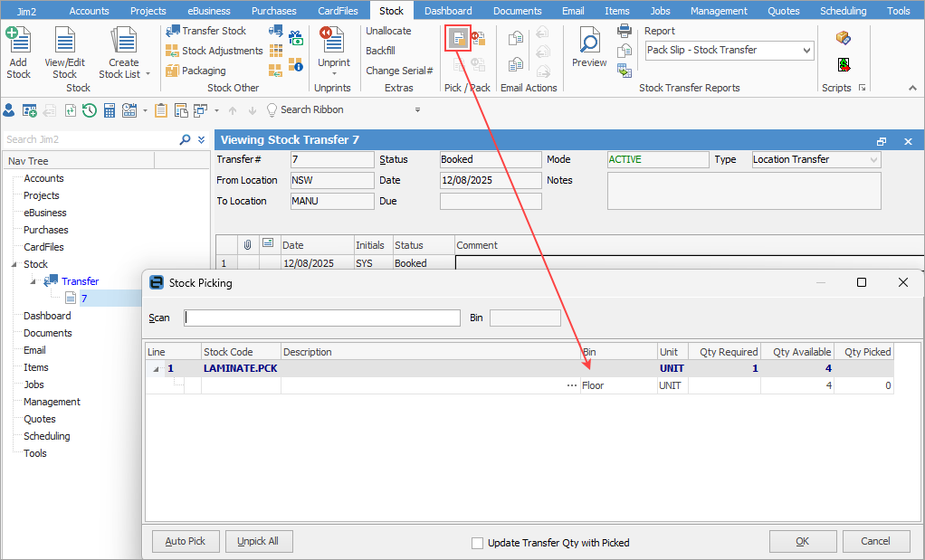Tick Update Transfer Qty with Picked checkbox
This screenshot has height=560, width=925.
point(477,543)
